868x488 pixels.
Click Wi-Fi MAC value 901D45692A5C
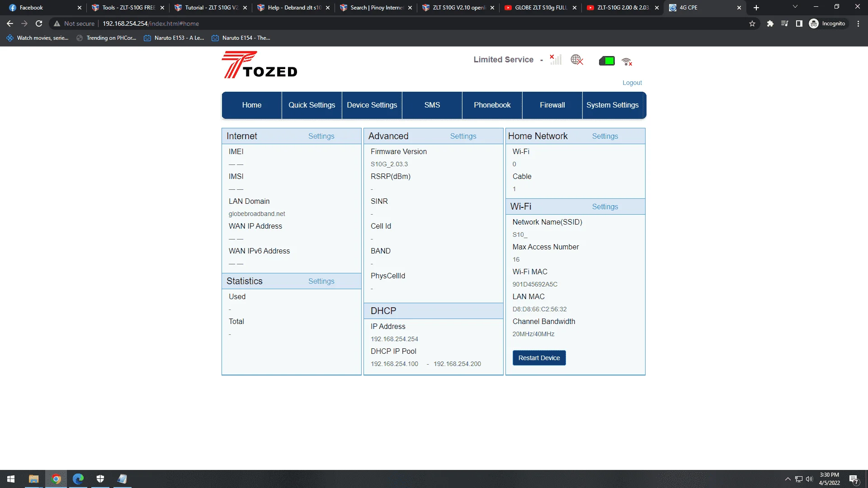(x=535, y=284)
